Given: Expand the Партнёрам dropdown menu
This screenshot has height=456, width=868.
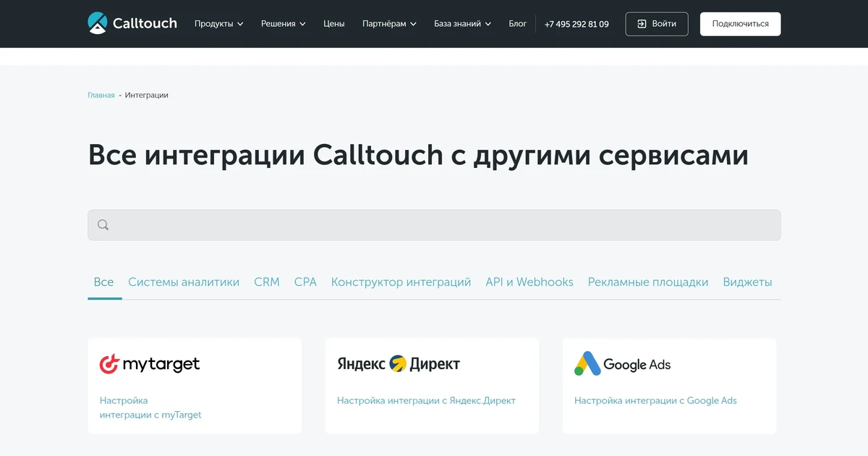Looking at the screenshot, I should click(x=389, y=24).
